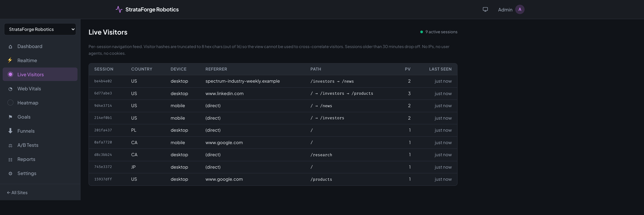The width and height of the screenshot is (644, 215).
Task: Select session 201fa437
Action: click(x=103, y=130)
